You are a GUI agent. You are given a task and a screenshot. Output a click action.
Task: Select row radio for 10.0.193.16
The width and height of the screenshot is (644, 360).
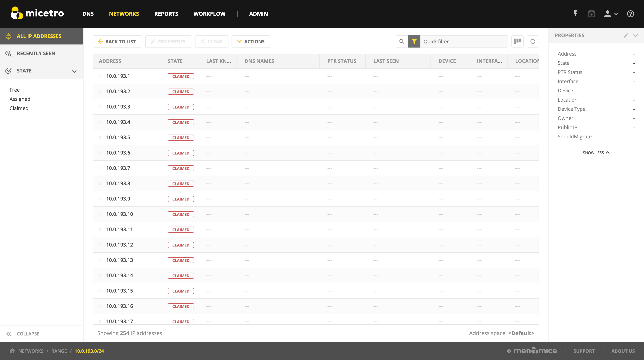point(100,306)
